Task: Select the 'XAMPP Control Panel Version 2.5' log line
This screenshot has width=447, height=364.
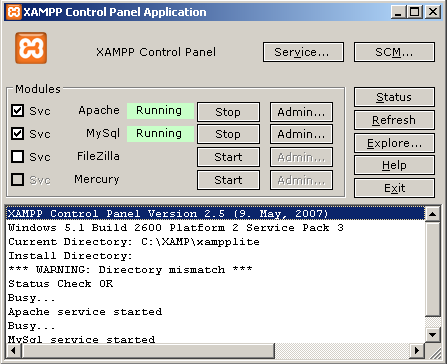Action: point(216,214)
